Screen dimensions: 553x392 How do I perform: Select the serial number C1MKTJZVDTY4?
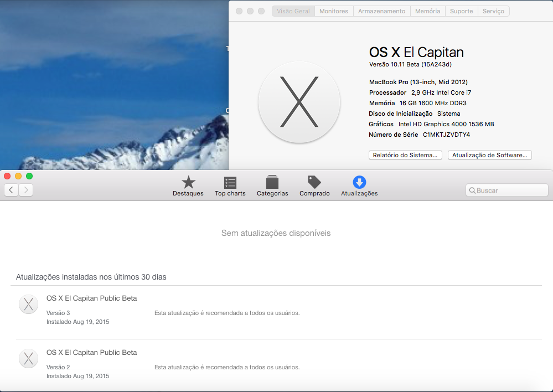446,135
